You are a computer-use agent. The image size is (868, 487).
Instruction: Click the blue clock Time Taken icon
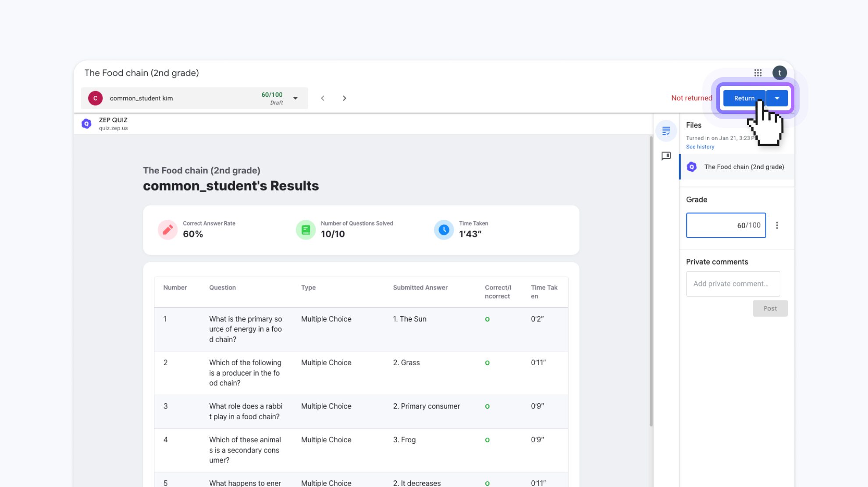tap(444, 229)
